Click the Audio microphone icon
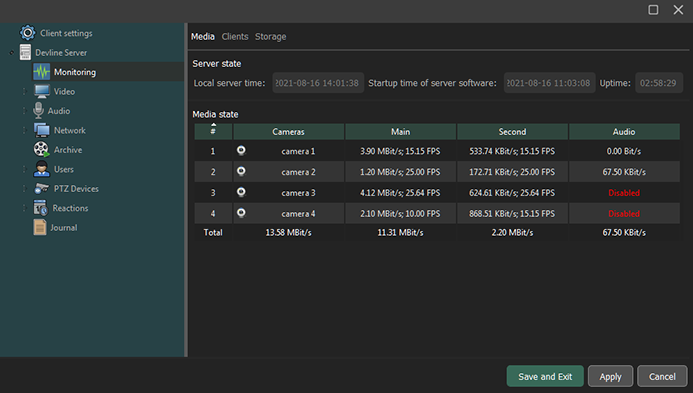 (x=38, y=111)
